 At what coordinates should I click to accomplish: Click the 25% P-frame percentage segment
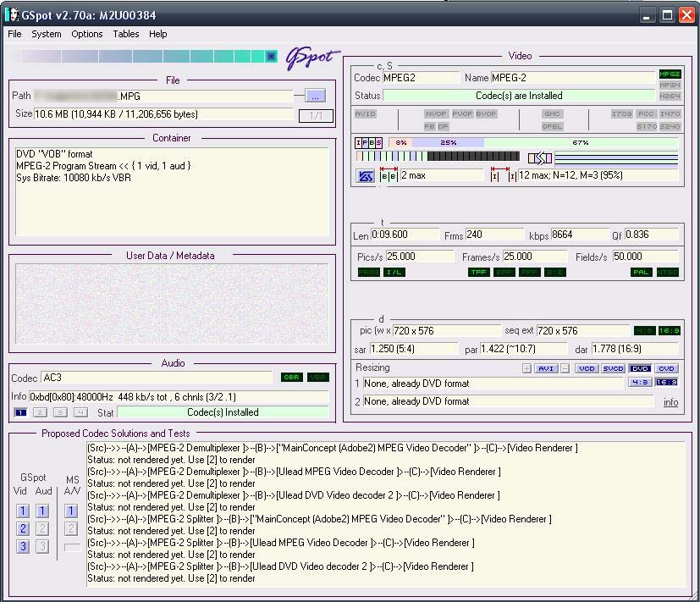[x=448, y=142]
